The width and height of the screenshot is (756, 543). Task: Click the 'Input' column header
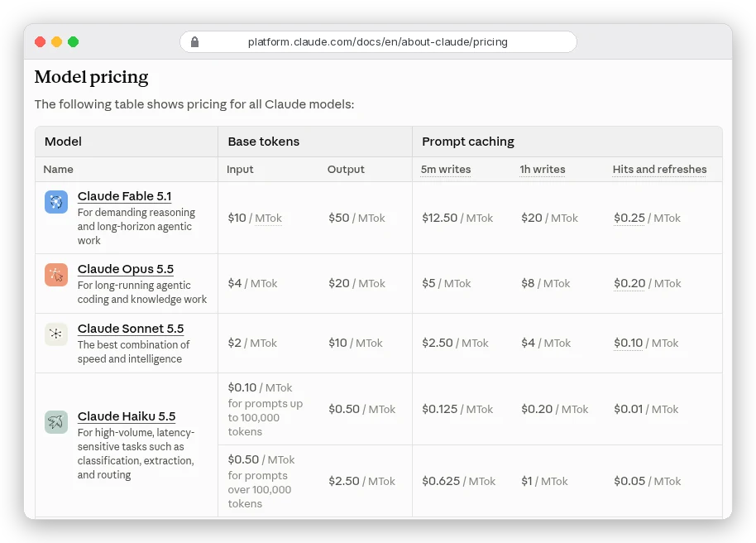240,170
